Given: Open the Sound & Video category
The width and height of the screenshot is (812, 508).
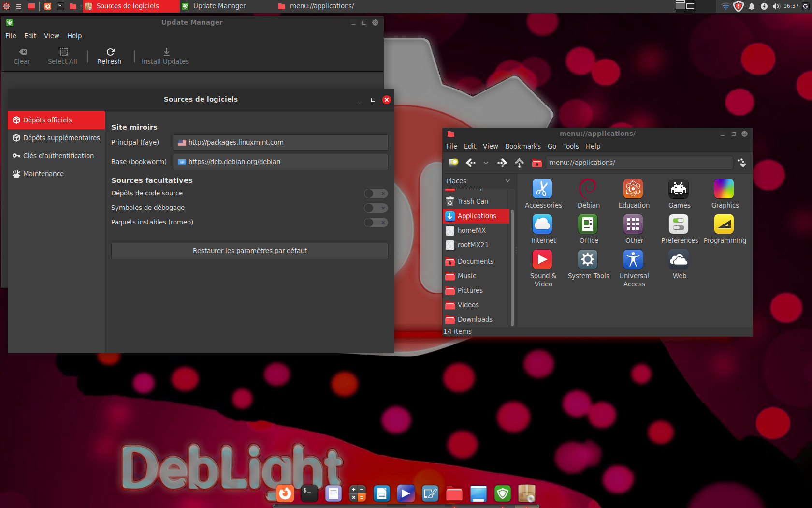Looking at the screenshot, I should [x=542, y=259].
